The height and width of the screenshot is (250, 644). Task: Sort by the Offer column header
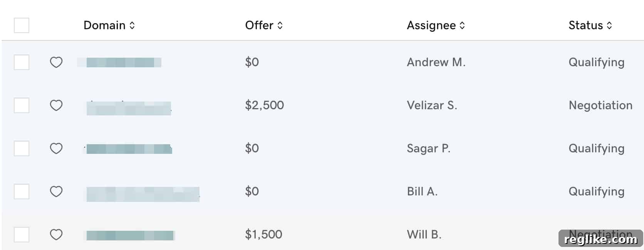pyautogui.click(x=264, y=25)
